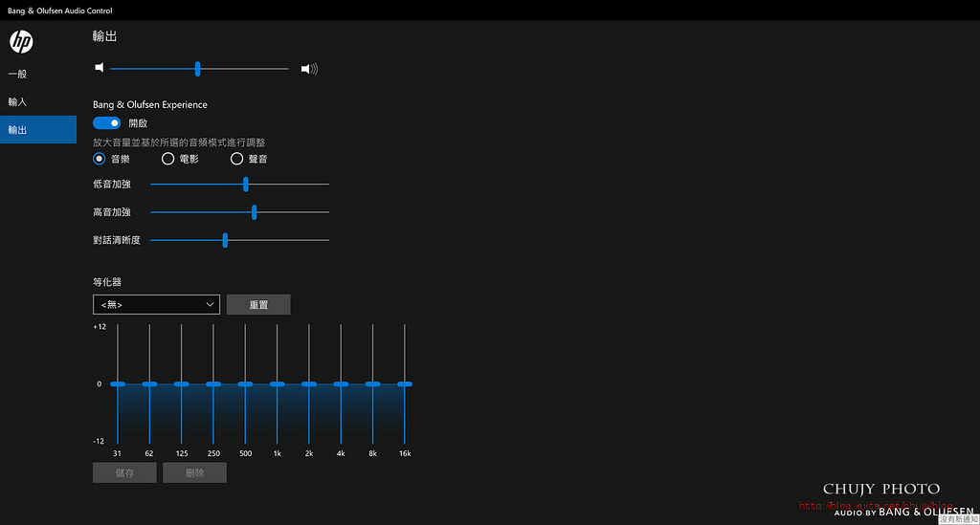
Task: Select the 音樂 radio button
Action: 99,159
